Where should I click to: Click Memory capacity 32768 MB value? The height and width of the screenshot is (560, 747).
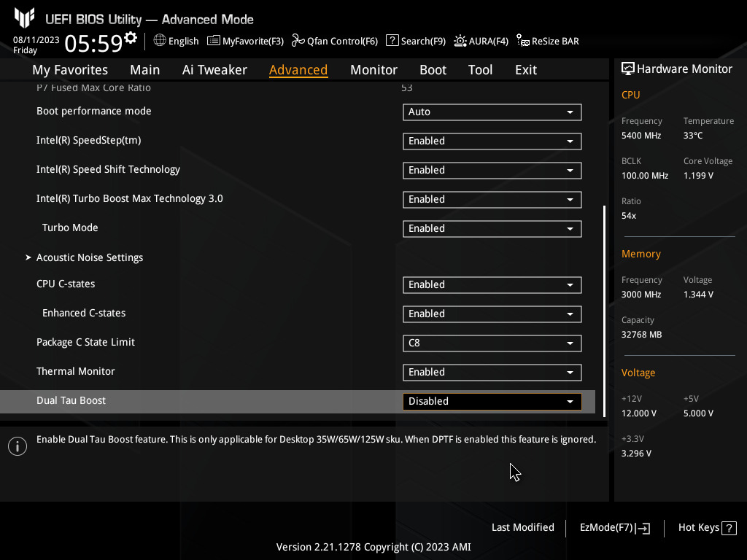click(x=641, y=335)
